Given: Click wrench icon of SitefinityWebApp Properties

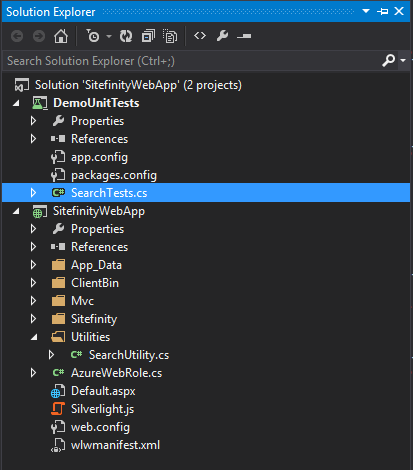Looking at the screenshot, I should point(58,229).
